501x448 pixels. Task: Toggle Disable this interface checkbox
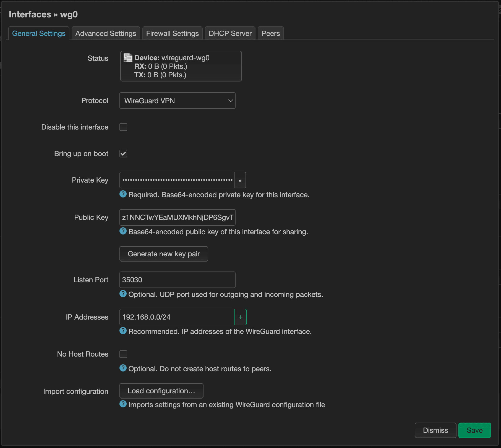(x=123, y=127)
